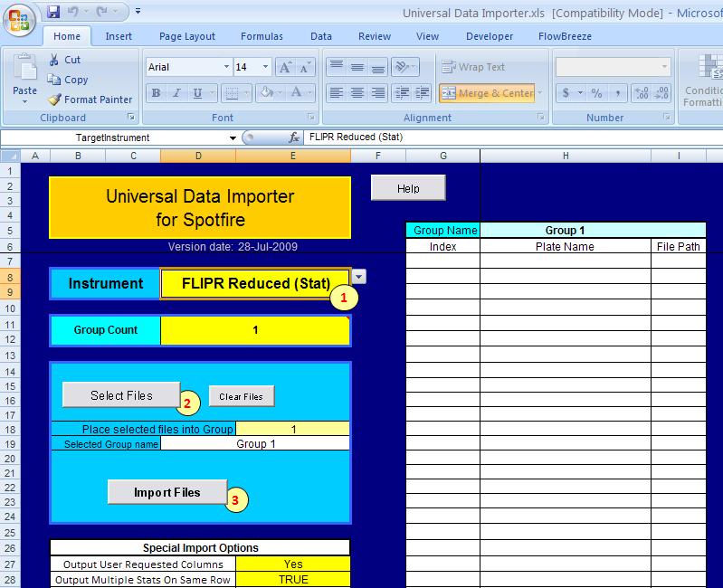
Task: Set bottom vertical alignment
Action: (x=378, y=67)
